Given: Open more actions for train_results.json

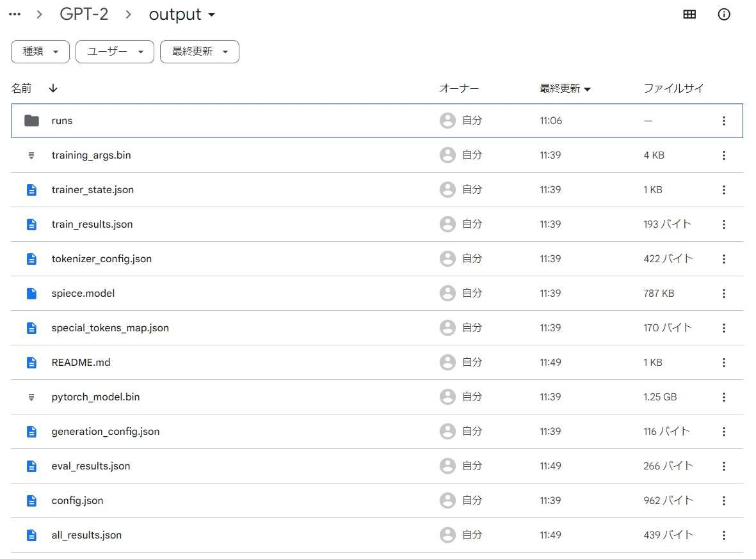Looking at the screenshot, I should point(724,224).
